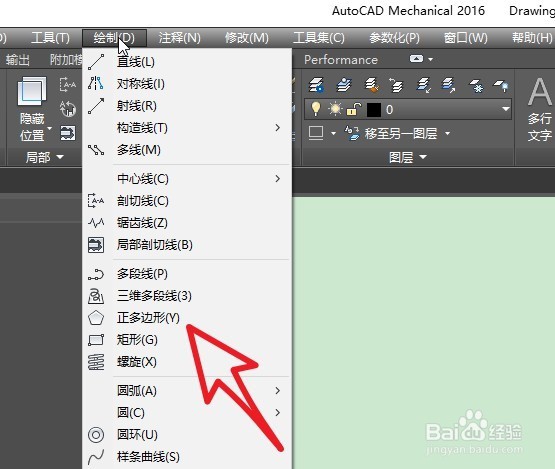This screenshot has height=469, width=555.
Task: Click the ray icon beside 射线(R)
Action: click(x=96, y=106)
